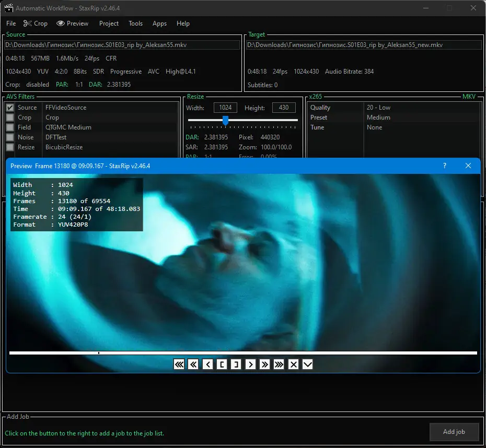The height and width of the screenshot is (448, 486).
Task: Open the Help menu
Action: point(183,23)
